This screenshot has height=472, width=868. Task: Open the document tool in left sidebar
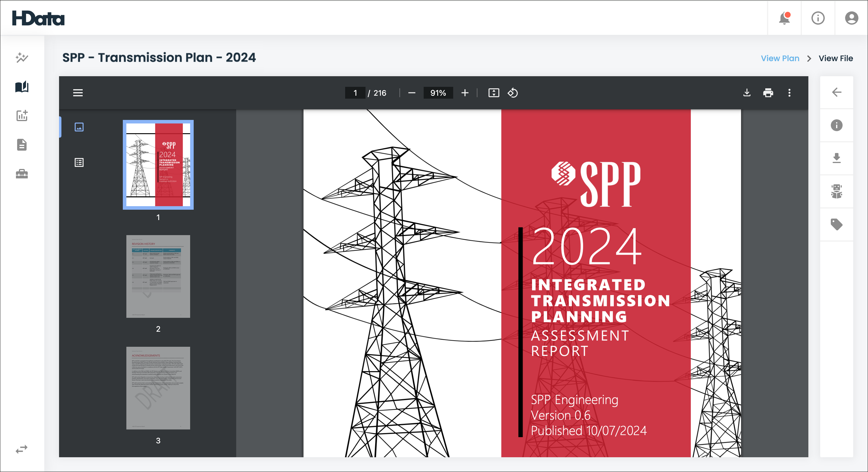pos(22,145)
